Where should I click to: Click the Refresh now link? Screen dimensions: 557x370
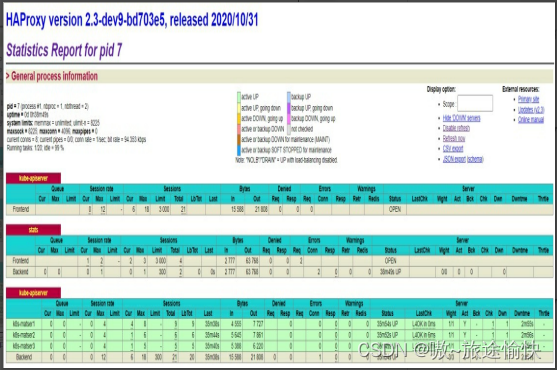pos(454,138)
